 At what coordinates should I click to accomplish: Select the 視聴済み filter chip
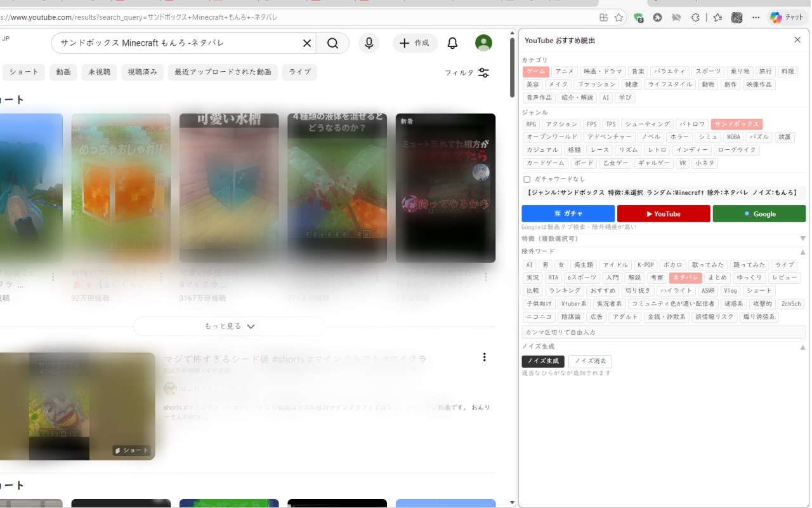(142, 72)
